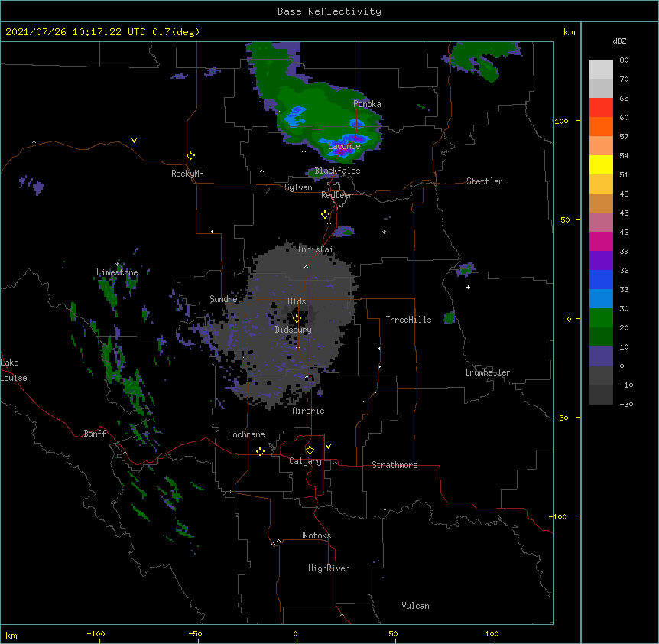Click the blue 36 dBZ color swatch
This screenshot has height=644, width=659.
[601, 279]
